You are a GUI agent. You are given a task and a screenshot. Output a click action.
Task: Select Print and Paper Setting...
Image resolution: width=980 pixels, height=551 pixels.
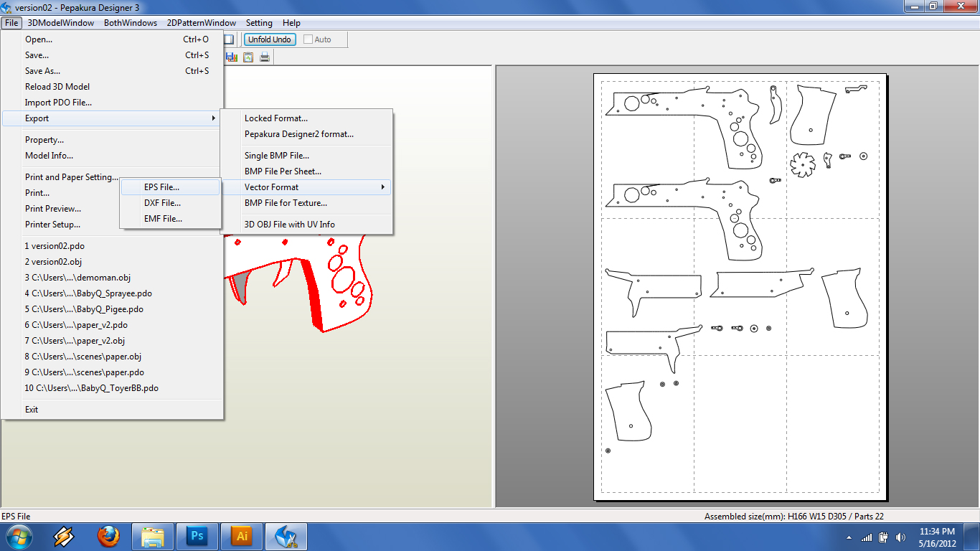pos(72,177)
